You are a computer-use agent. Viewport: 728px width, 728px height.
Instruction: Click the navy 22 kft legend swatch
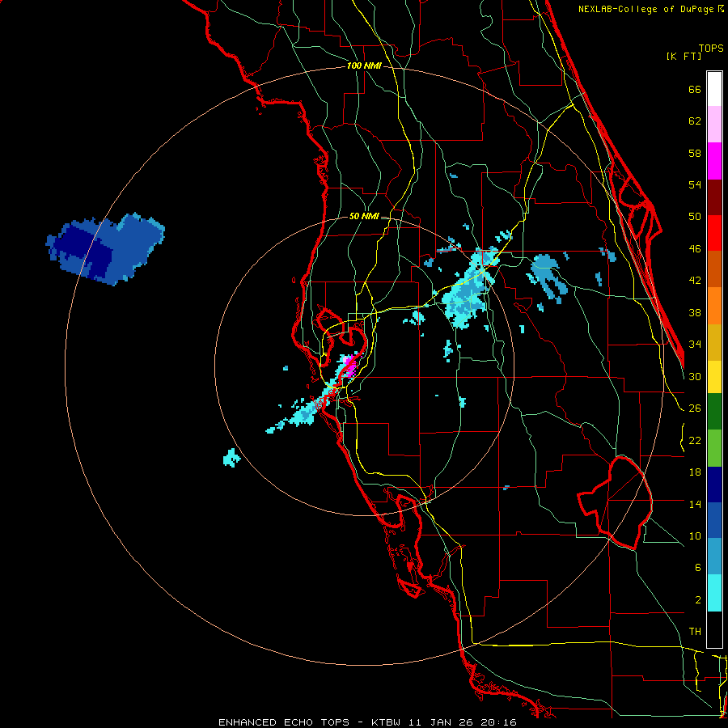[714, 485]
